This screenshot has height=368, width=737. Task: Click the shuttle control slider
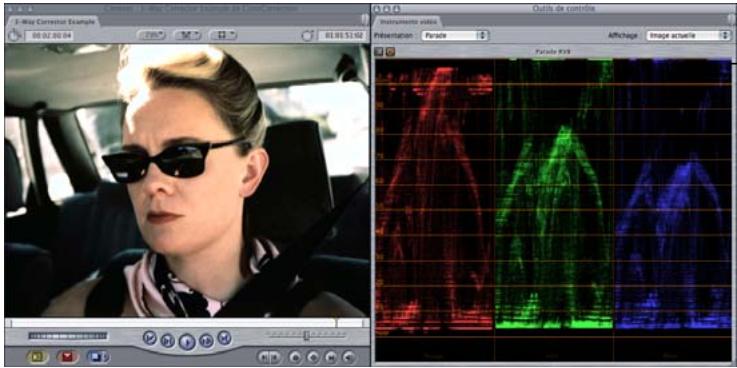tap(306, 335)
